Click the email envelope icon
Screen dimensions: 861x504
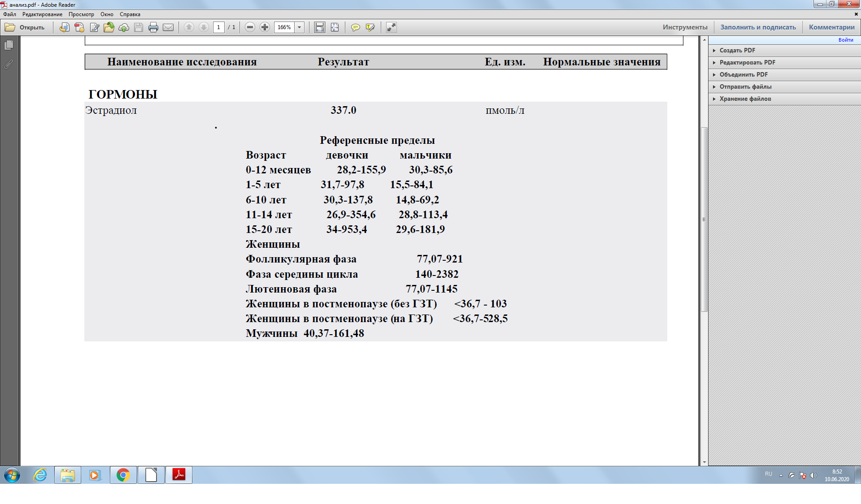(x=168, y=27)
